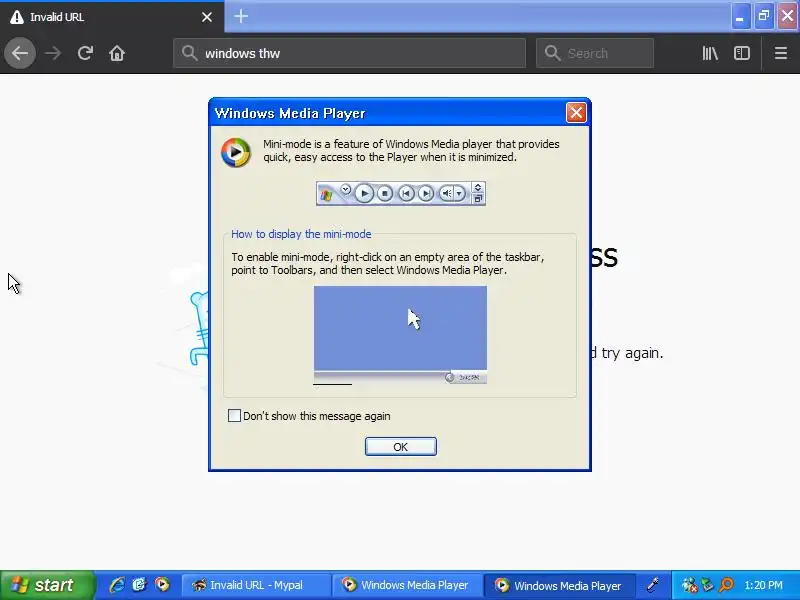
Task: Confirm the dialog with OK
Action: point(401,446)
